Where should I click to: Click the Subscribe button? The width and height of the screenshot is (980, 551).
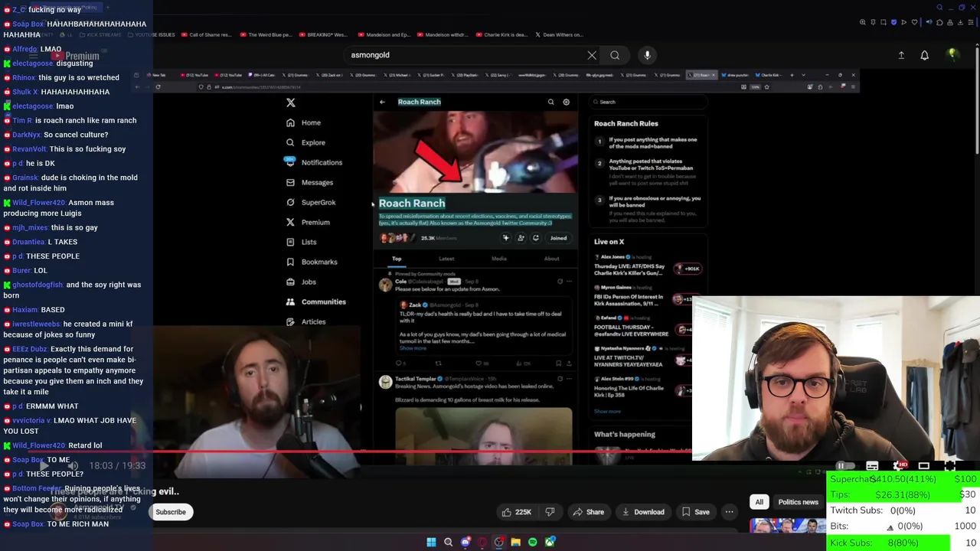(x=171, y=512)
